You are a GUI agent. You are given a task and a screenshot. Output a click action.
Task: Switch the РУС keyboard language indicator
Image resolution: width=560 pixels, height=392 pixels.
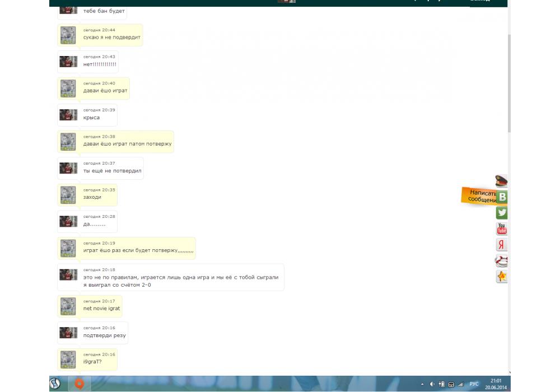(474, 384)
